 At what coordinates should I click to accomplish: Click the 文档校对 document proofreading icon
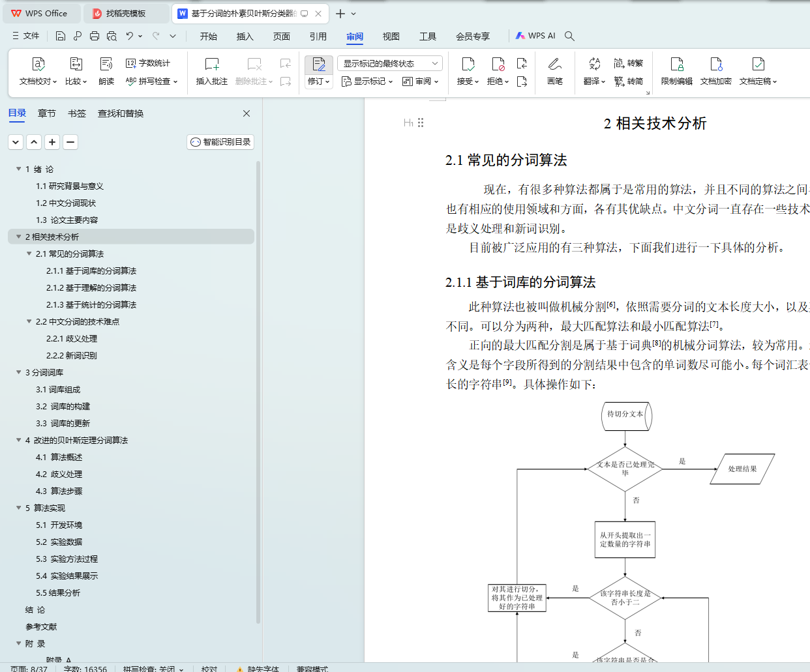coord(38,64)
